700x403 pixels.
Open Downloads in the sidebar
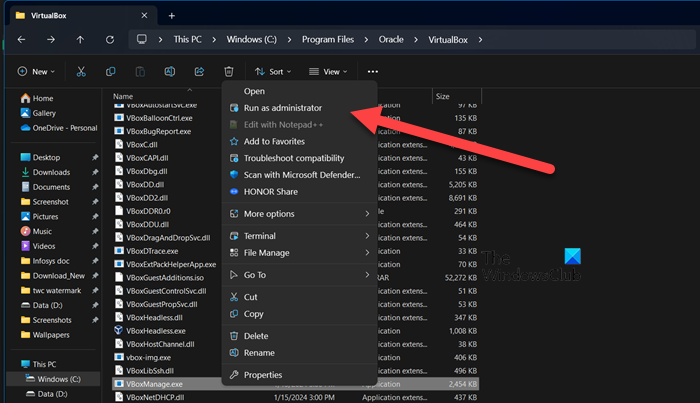(51, 172)
